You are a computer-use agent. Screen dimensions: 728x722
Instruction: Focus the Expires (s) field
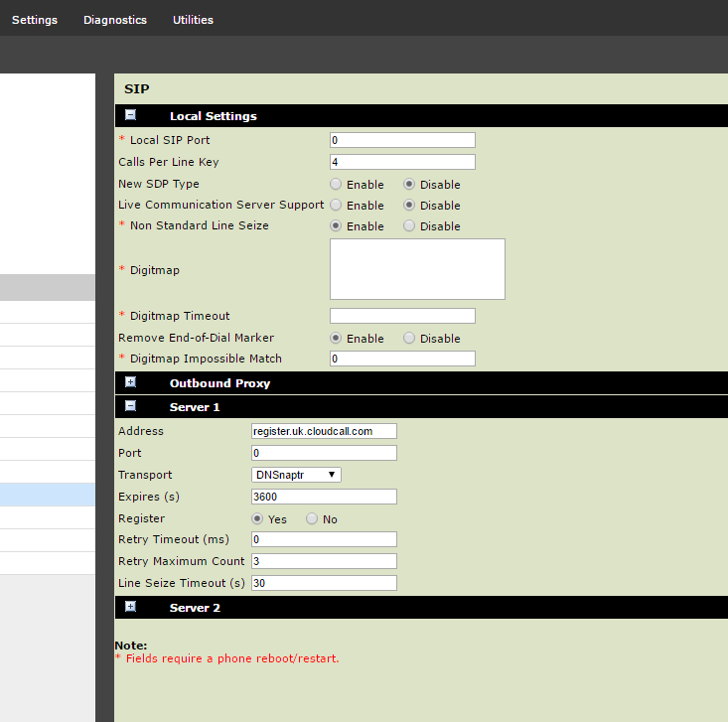coord(324,497)
